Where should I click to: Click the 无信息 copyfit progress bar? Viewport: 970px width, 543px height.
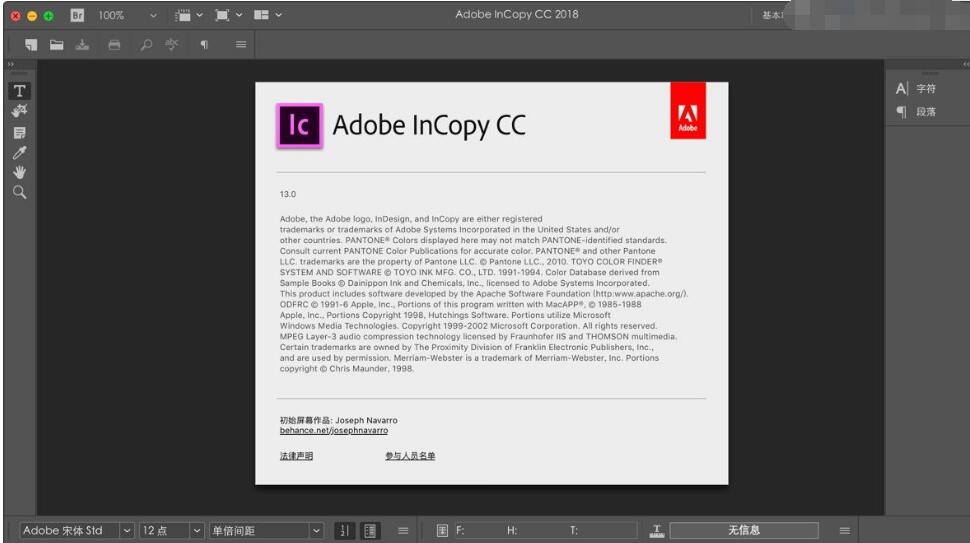pyautogui.click(x=744, y=530)
